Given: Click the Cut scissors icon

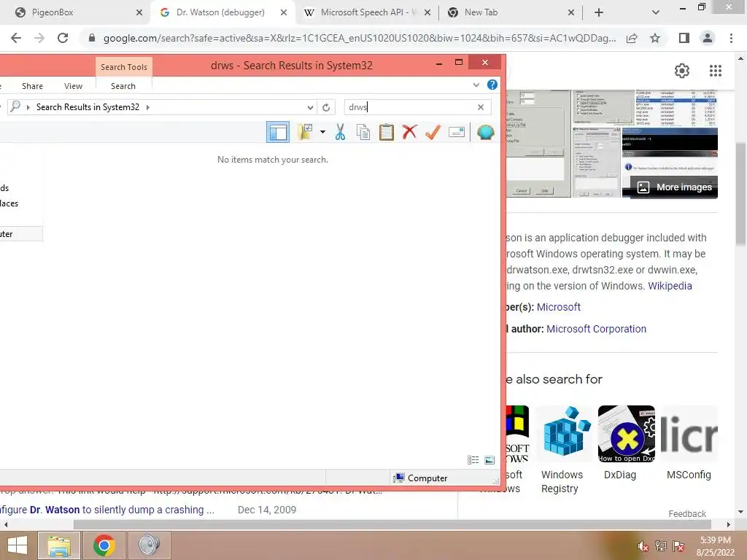Looking at the screenshot, I should (x=340, y=132).
